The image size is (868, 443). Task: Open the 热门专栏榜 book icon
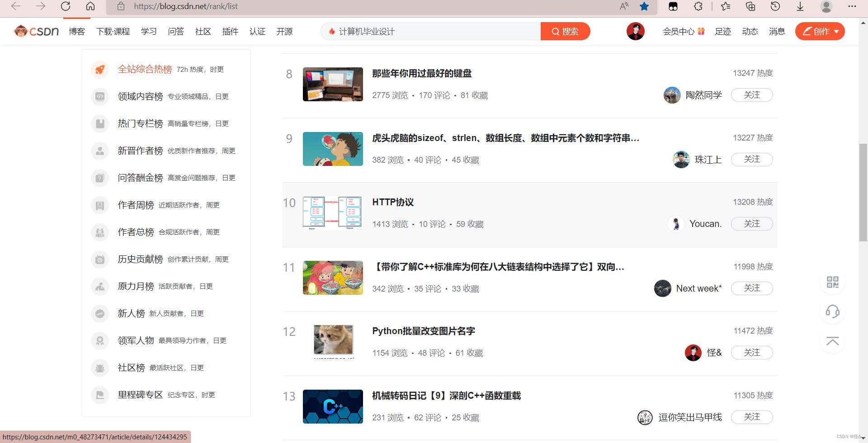[100, 123]
